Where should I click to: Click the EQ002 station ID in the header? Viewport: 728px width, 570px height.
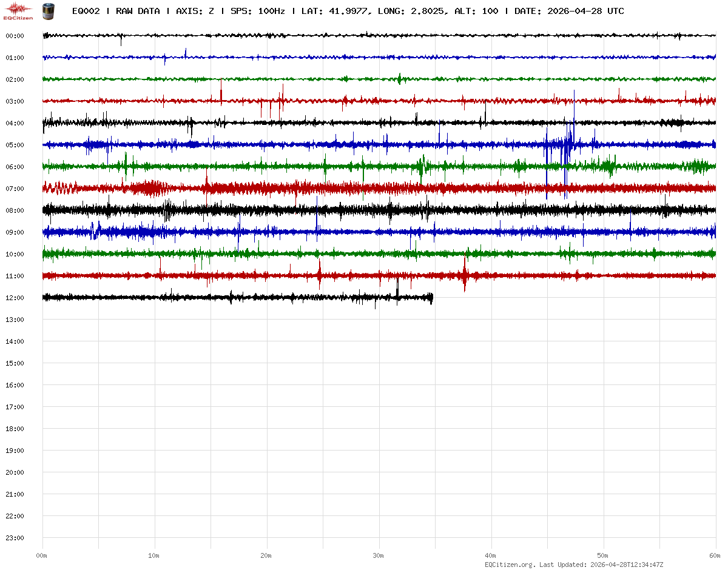86,11
